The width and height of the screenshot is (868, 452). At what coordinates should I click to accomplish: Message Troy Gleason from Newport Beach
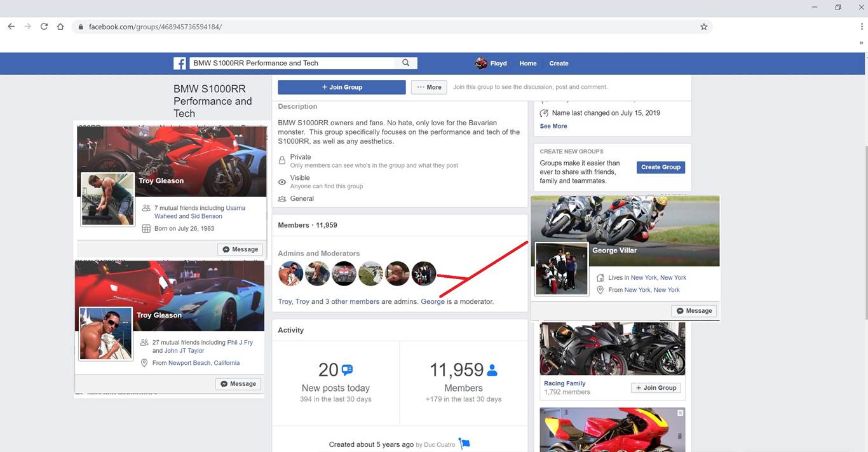[x=238, y=384]
